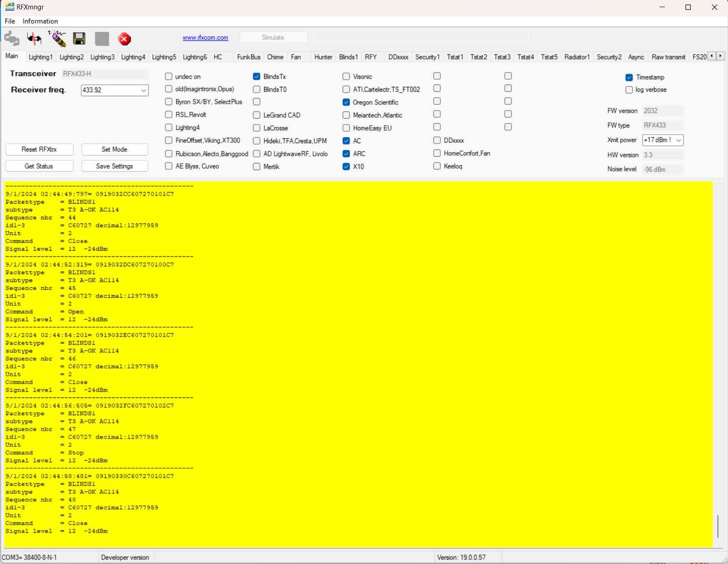
Task: Click the disconnect transceiver icon
Action: (x=34, y=39)
